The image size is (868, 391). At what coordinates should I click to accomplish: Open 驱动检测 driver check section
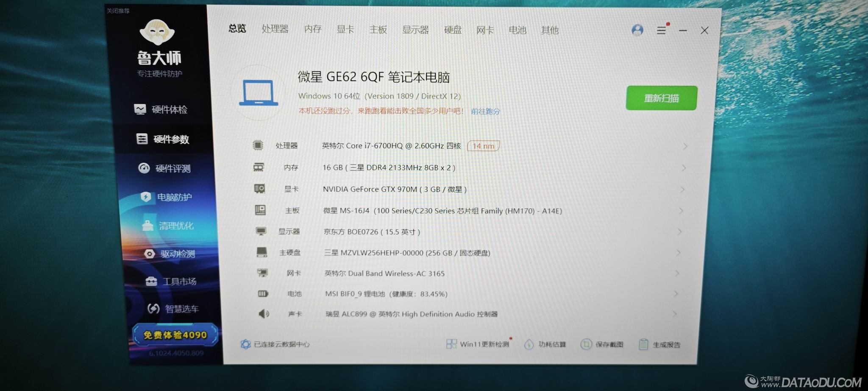pyautogui.click(x=170, y=254)
